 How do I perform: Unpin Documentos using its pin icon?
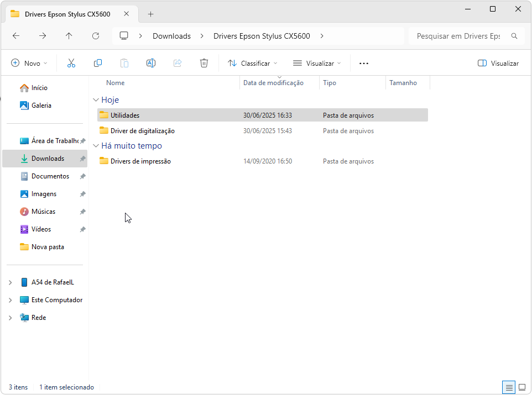click(82, 176)
